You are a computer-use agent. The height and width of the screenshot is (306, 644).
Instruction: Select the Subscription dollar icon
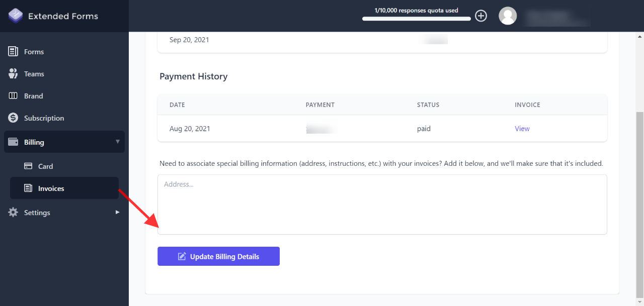tap(13, 118)
